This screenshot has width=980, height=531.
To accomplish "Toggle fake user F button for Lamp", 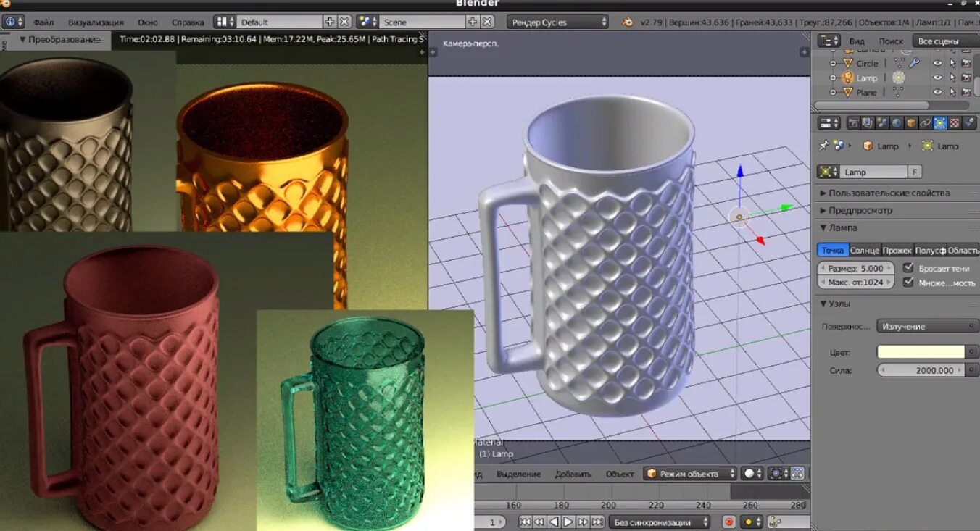I will pos(915,172).
